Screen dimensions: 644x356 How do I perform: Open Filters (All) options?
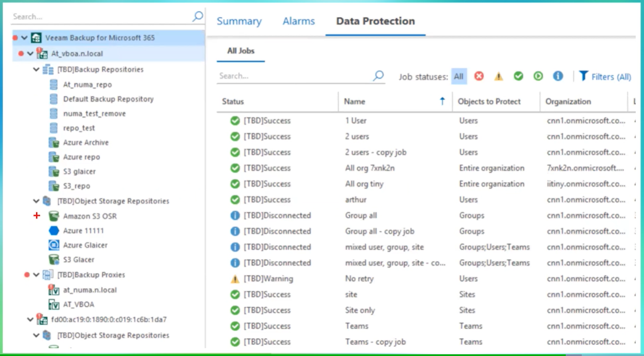[x=606, y=76]
